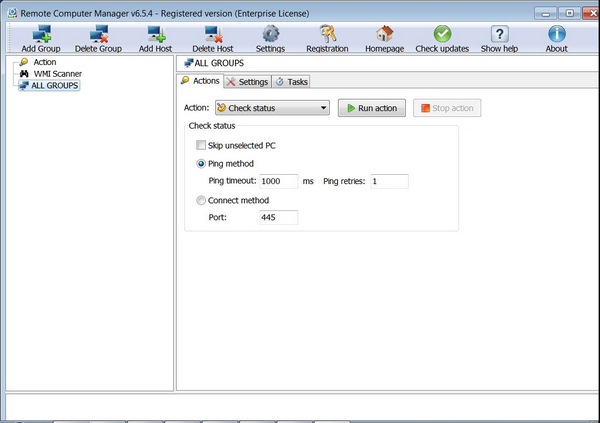Click the Run action button
The height and width of the screenshot is (423, 600).
point(372,108)
